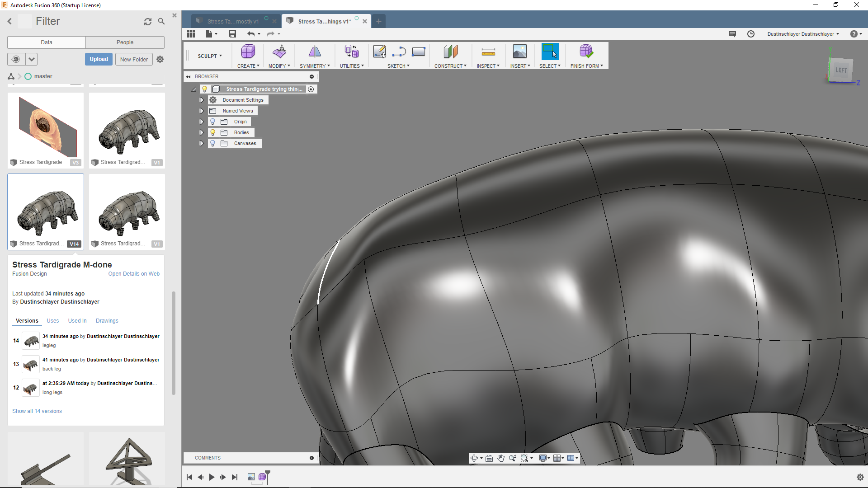Click the Upload button
Image resolution: width=868 pixels, height=488 pixels.
(99, 59)
